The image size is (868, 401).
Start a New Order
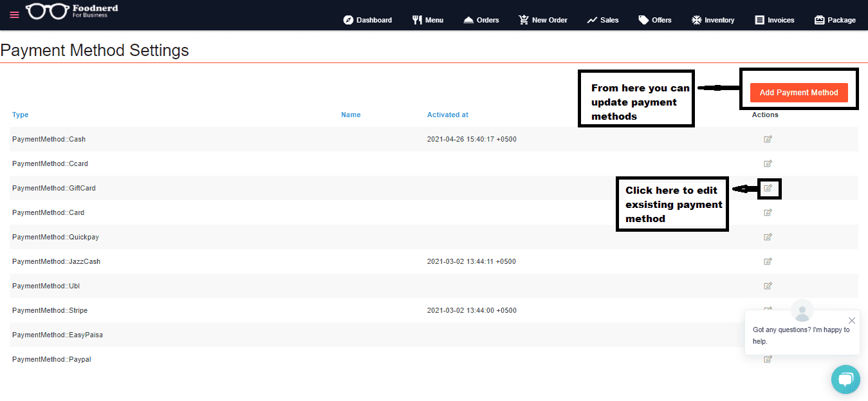coord(543,20)
